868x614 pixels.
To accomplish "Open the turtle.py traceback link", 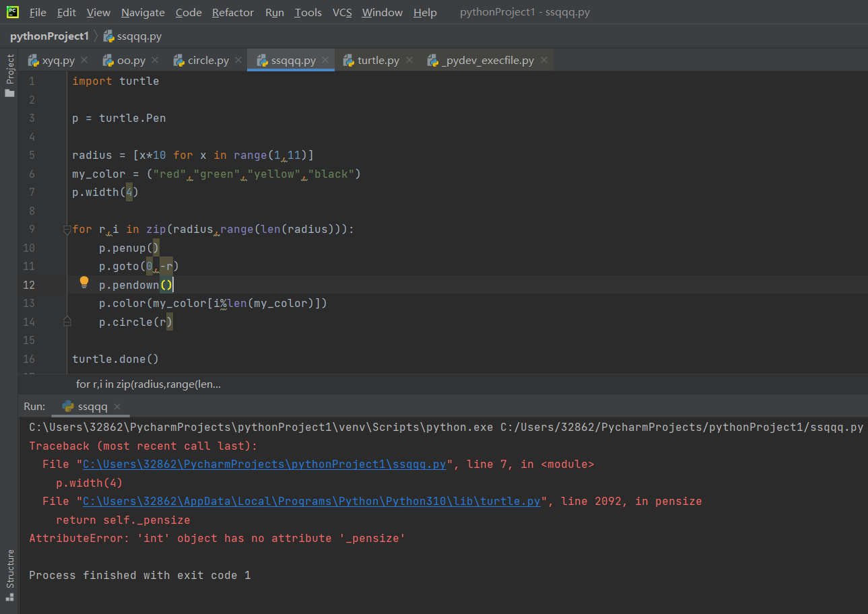I will click(312, 502).
